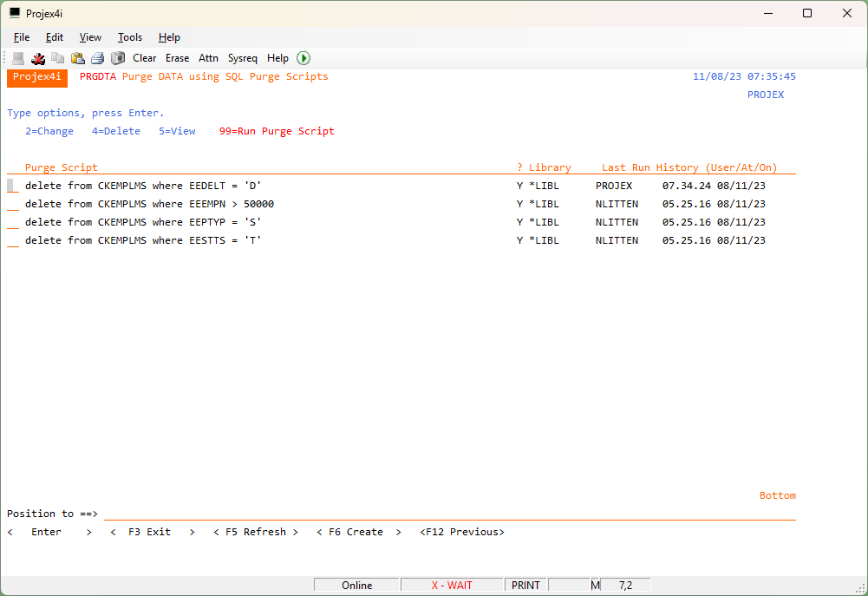
Task: Select script text with EEDELT = 'D'
Action: click(143, 186)
